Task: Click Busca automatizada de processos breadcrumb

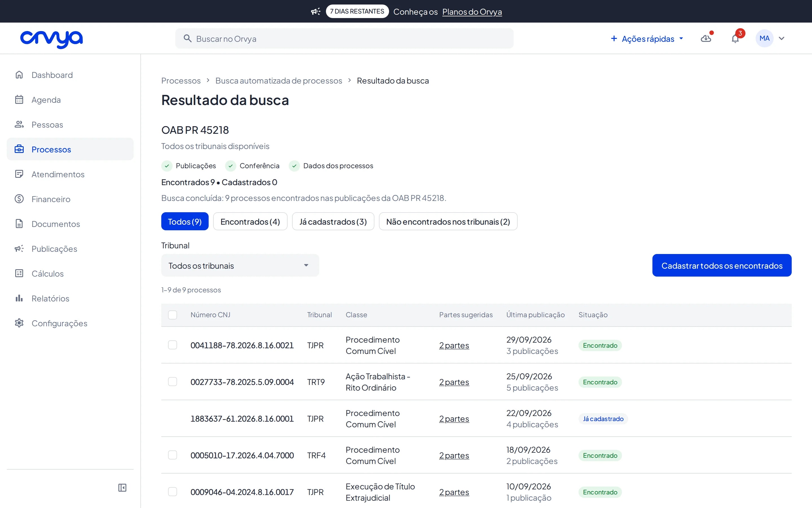Action: [x=279, y=81]
